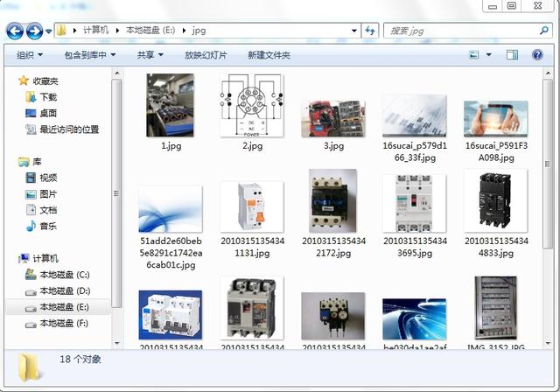Select 本地磁盘 (C:) drive
560x392 pixels.
65,275
